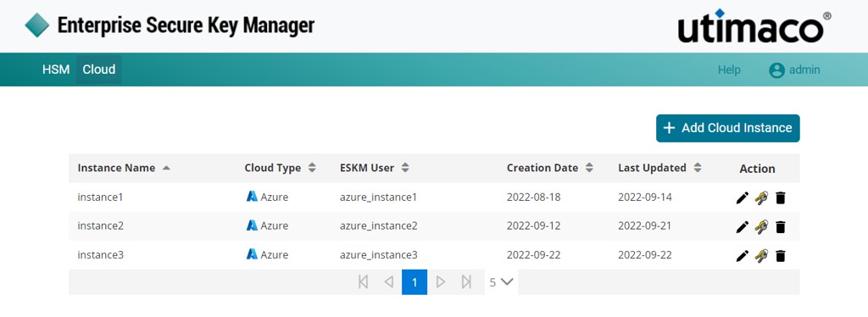Delete instance3 with the trash icon
Viewport: 868px width, 317px height.
781,255
